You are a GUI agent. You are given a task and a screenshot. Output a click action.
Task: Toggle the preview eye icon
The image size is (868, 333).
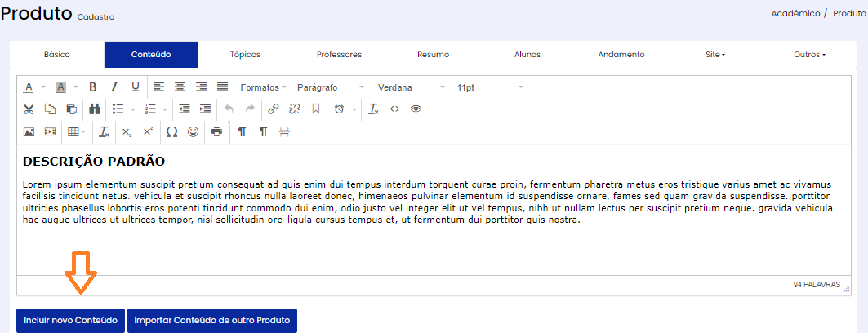[416, 109]
